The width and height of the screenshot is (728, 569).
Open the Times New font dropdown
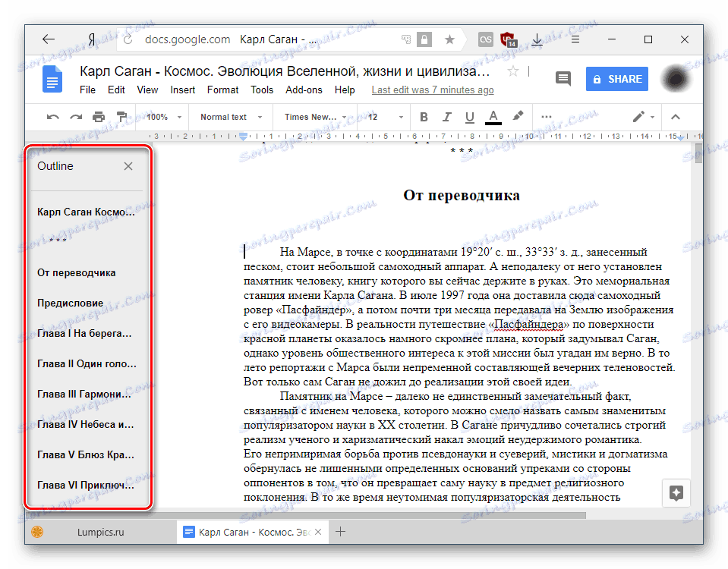click(x=315, y=117)
